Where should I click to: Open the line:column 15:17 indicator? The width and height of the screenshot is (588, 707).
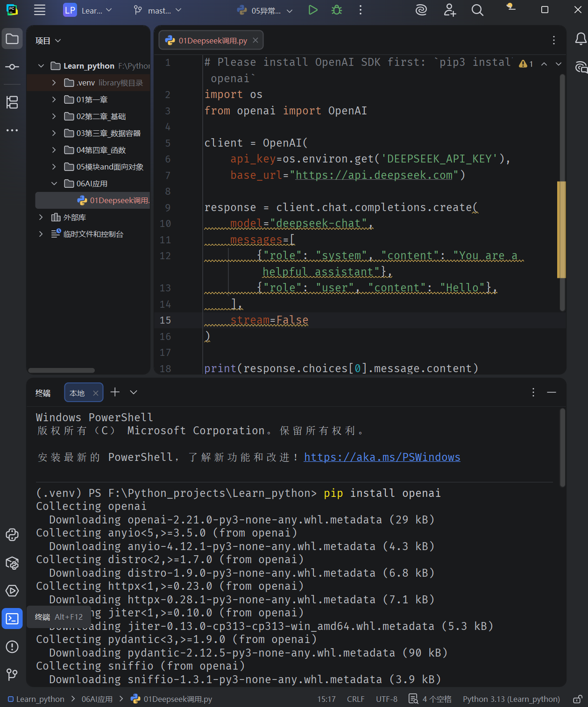(326, 699)
